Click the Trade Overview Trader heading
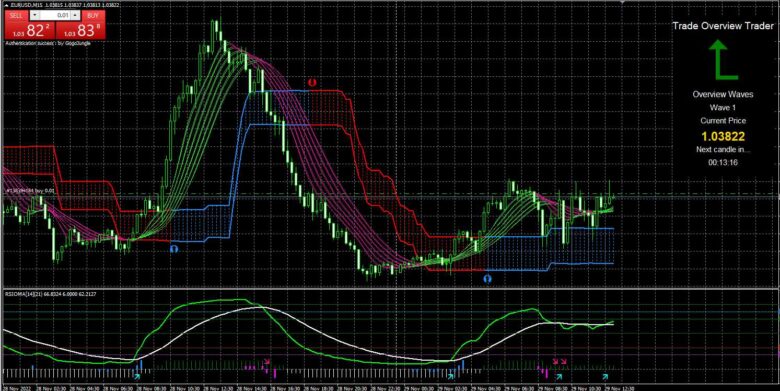This screenshot has width=780, height=391. (723, 26)
